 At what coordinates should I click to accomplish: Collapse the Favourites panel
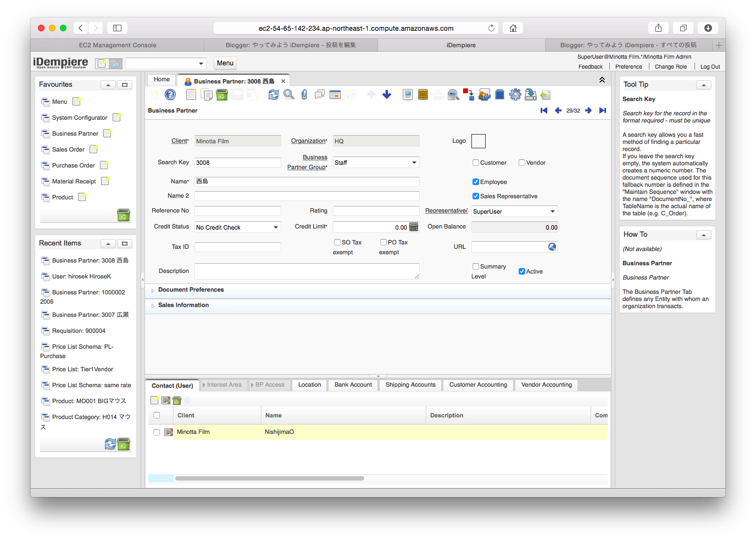pyautogui.click(x=108, y=85)
